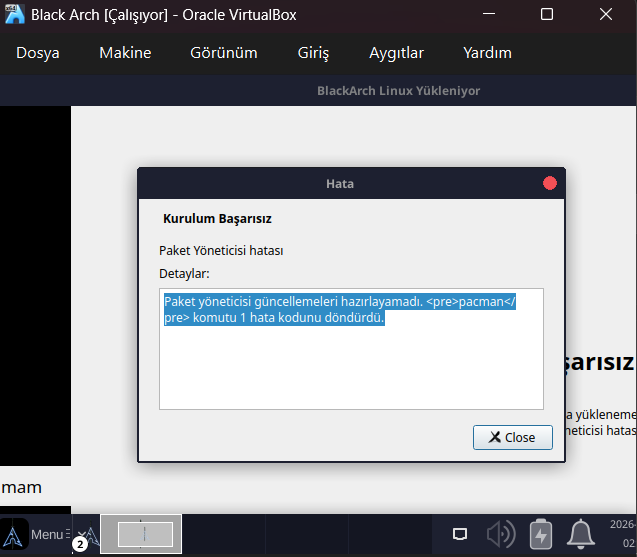This screenshot has height=557, width=637.
Task: Click the 'Paket Yöneticisi hatası' text
Action: [221, 251]
